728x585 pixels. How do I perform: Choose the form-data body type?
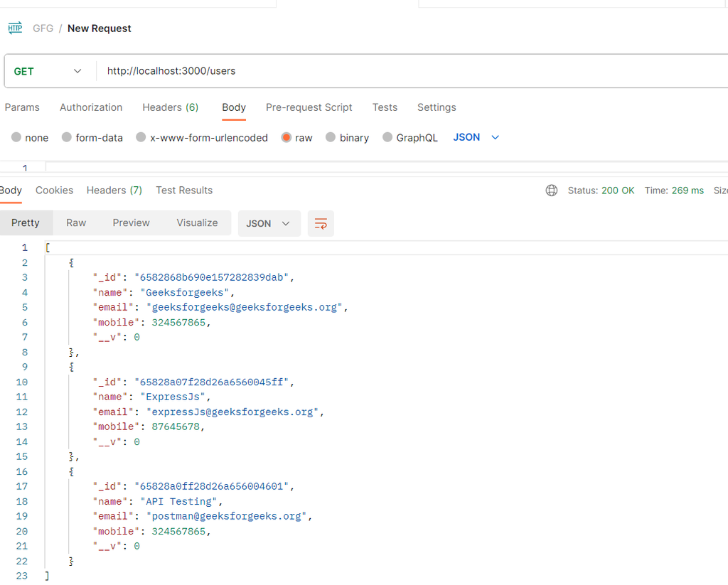click(x=67, y=138)
